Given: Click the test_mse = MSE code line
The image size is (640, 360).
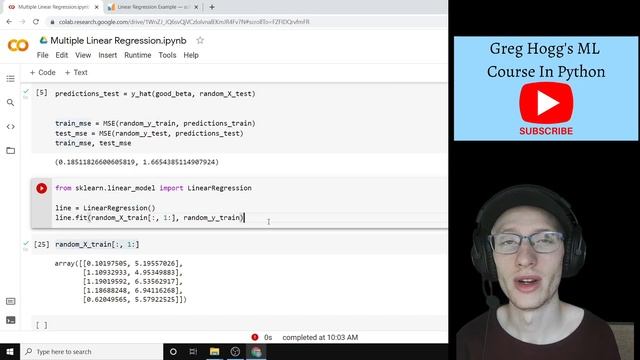Looking at the screenshot, I should coord(149,133).
